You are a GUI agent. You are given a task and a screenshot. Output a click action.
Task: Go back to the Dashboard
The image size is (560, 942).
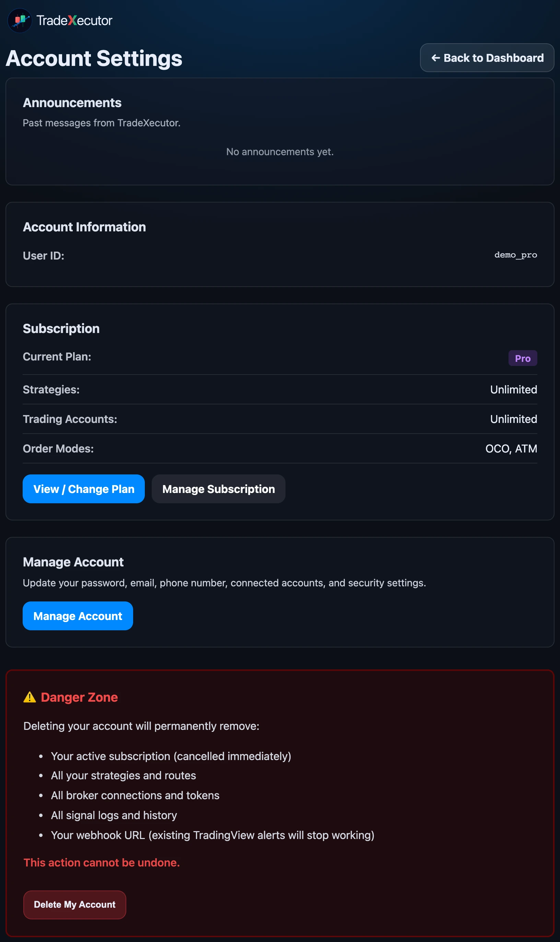click(x=487, y=58)
